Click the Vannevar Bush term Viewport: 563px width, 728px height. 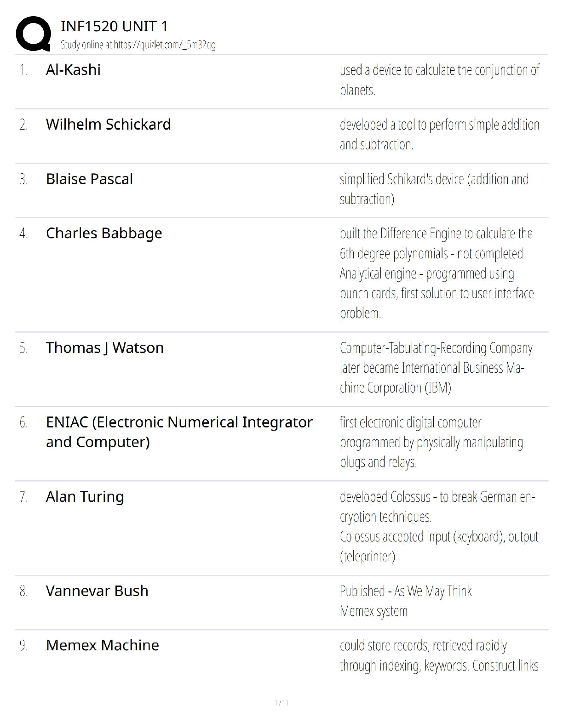coord(97,591)
